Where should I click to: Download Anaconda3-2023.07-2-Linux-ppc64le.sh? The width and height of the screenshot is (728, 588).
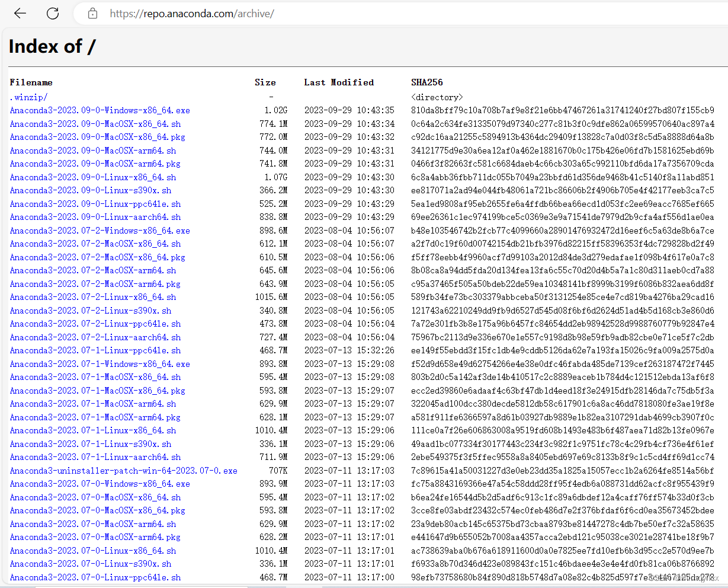(95, 324)
